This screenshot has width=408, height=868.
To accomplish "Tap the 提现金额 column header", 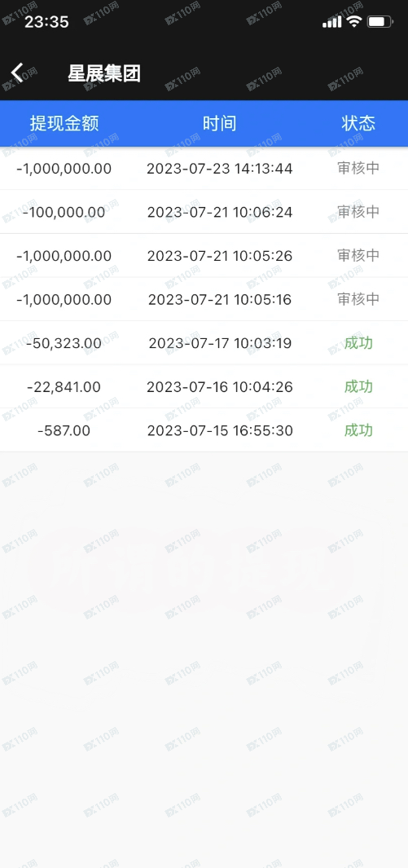I will [x=64, y=123].
